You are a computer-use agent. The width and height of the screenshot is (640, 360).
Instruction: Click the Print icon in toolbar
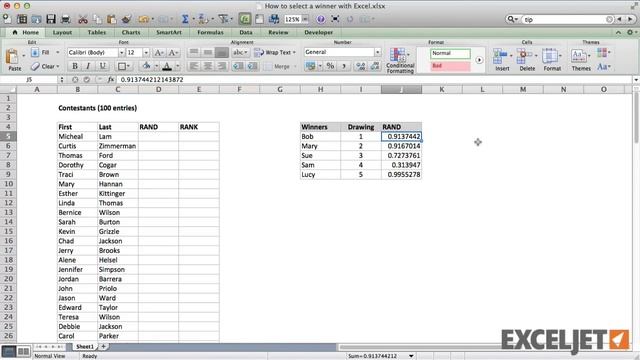(x=65, y=19)
